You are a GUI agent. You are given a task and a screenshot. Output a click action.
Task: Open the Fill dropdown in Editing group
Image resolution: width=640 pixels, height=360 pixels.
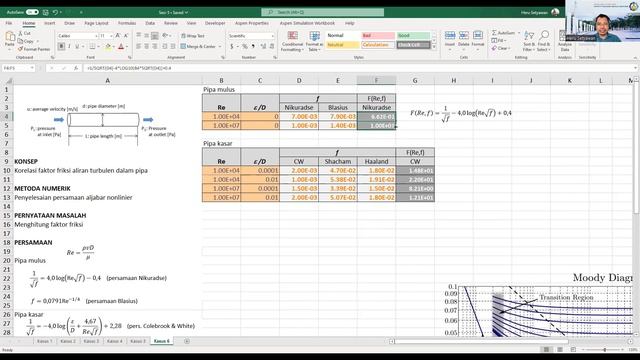pyautogui.click(x=499, y=40)
